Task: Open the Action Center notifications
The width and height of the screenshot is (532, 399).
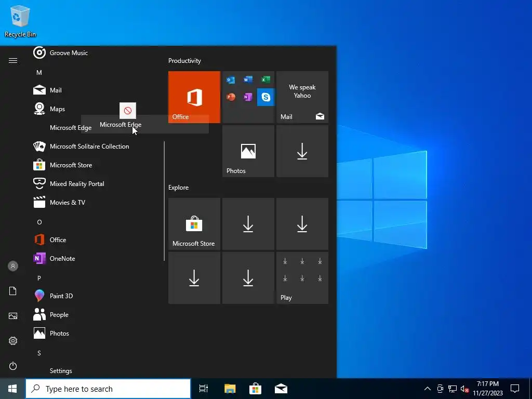Action: pyautogui.click(x=515, y=389)
